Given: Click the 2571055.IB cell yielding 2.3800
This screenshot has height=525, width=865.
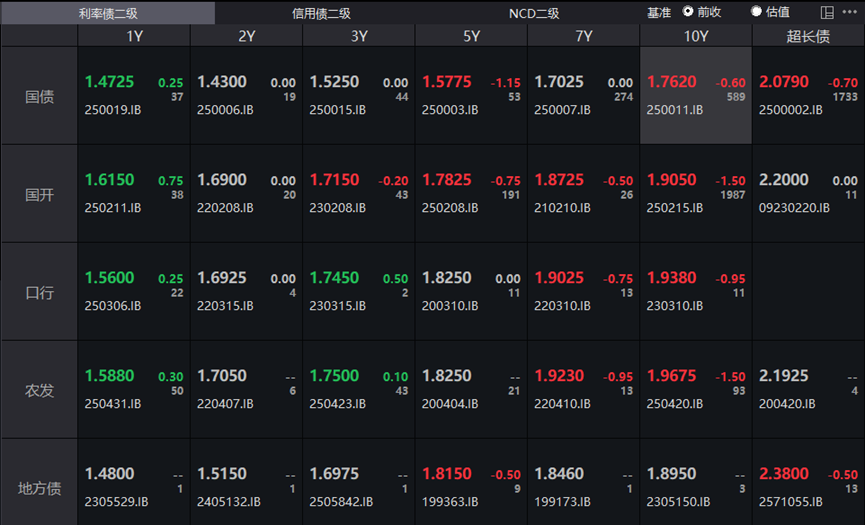Looking at the screenshot, I should (x=808, y=486).
